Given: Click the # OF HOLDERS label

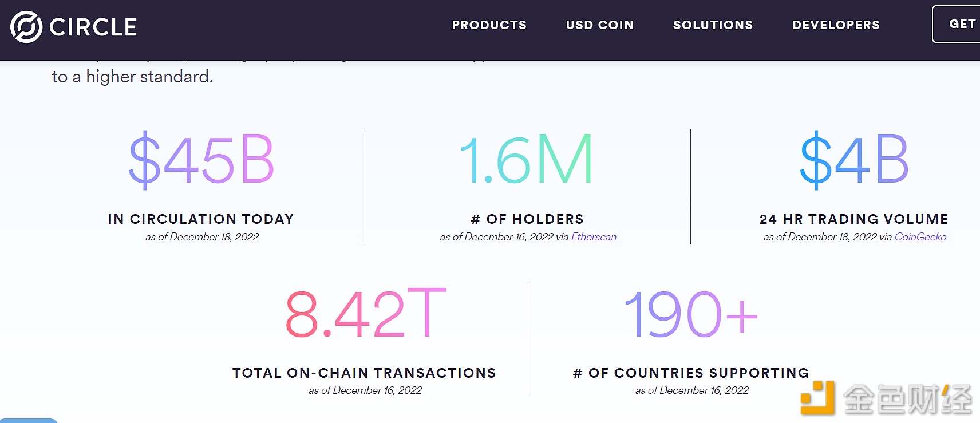Looking at the screenshot, I should [527, 219].
